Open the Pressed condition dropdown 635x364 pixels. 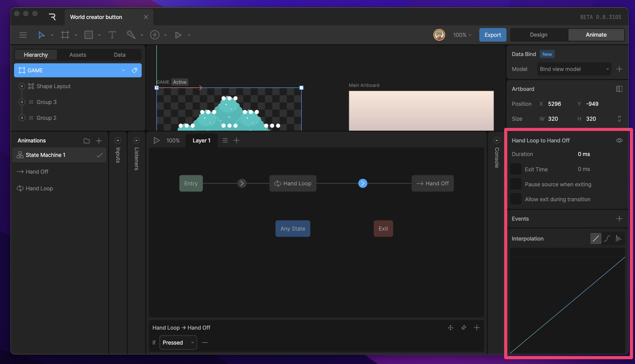[178, 342]
